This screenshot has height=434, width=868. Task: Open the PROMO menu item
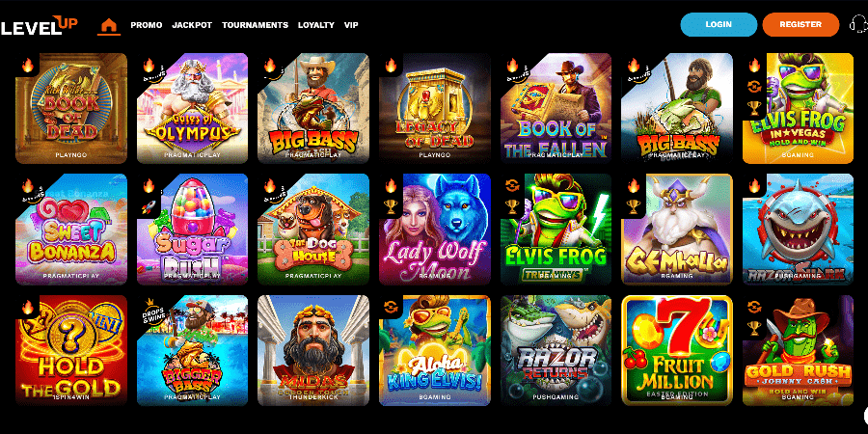click(147, 25)
